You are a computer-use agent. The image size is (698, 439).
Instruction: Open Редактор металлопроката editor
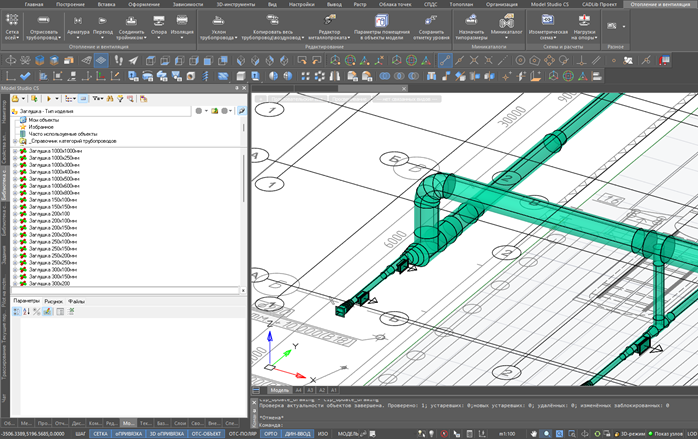click(329, 26)
